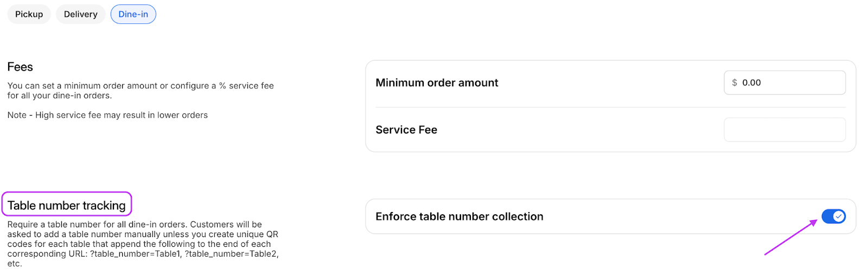
Task: Click the checkmark knob on the toggle
Action: [839, 216]
